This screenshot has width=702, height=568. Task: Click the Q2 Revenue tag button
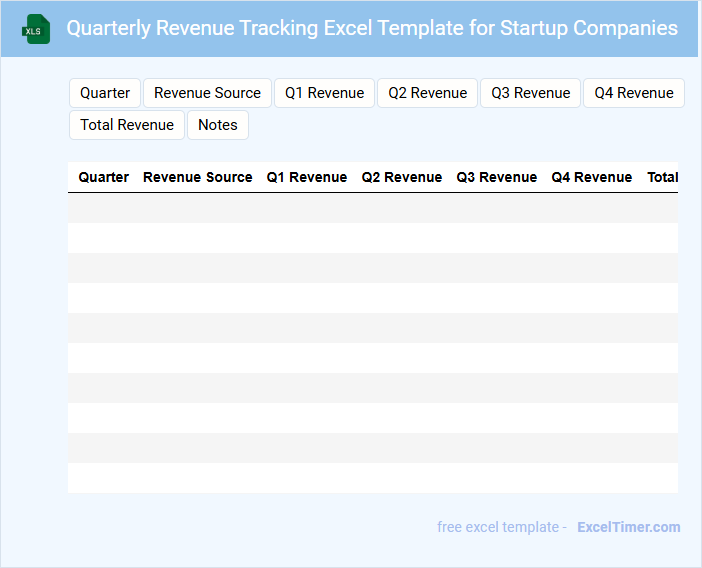click(x=428, y=93)
